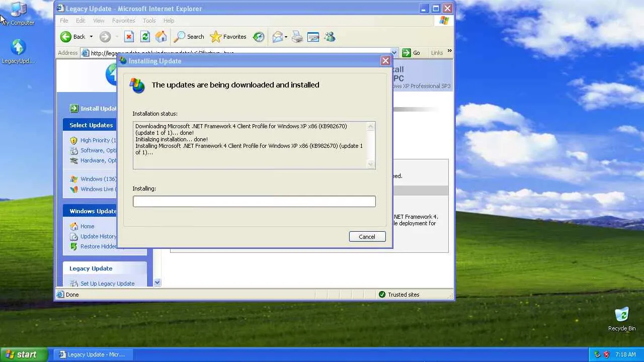Click the red security shield tray icon

coord(606,354)
